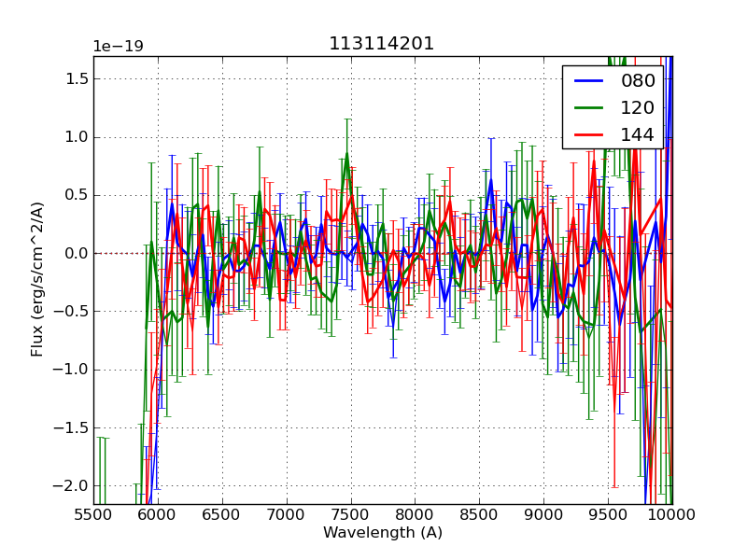This screenshot has height=560, width=747.
Task: Click the Wavelength (A) x-axis label
Action: coord(383,533)
